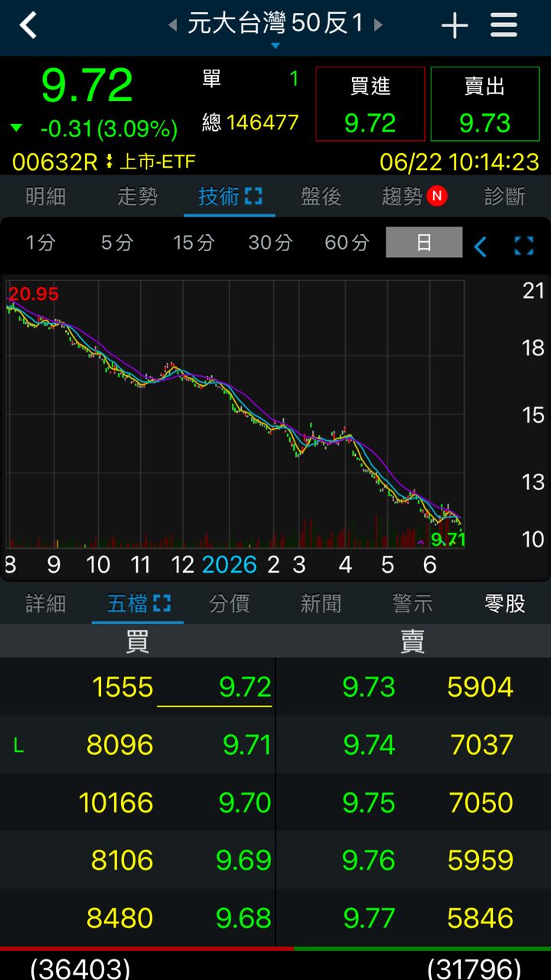The width and height of the screenshot is (551, 980).
Task: Tap the bid/ask ratio bar
Action: pos(275,949)
